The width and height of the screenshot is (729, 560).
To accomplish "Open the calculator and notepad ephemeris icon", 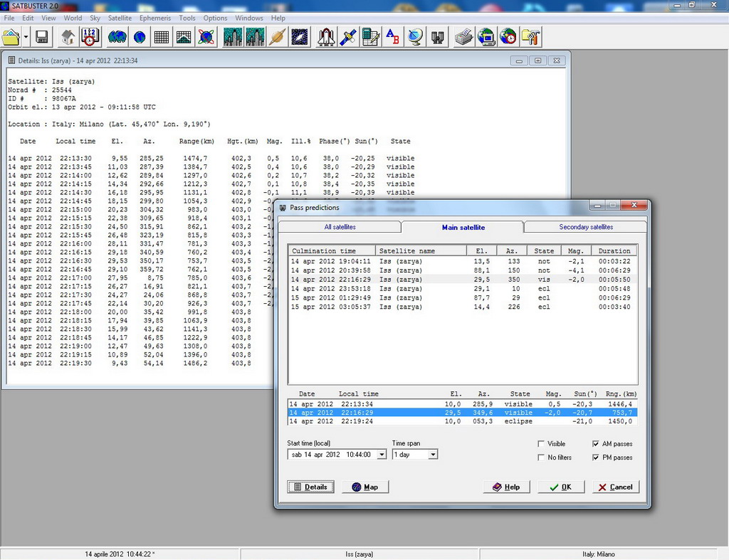I will (x=370, y=37).
